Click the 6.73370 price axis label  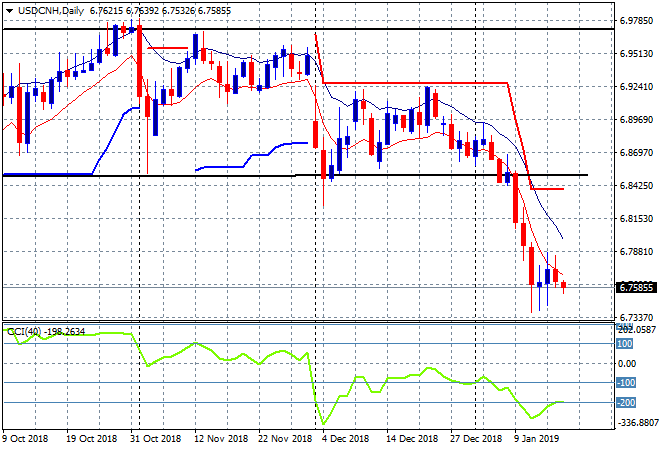636,317
